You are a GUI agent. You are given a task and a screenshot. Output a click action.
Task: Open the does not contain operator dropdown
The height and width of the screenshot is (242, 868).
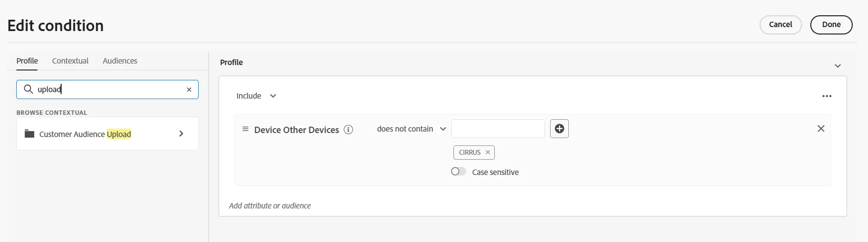(412, 129)
